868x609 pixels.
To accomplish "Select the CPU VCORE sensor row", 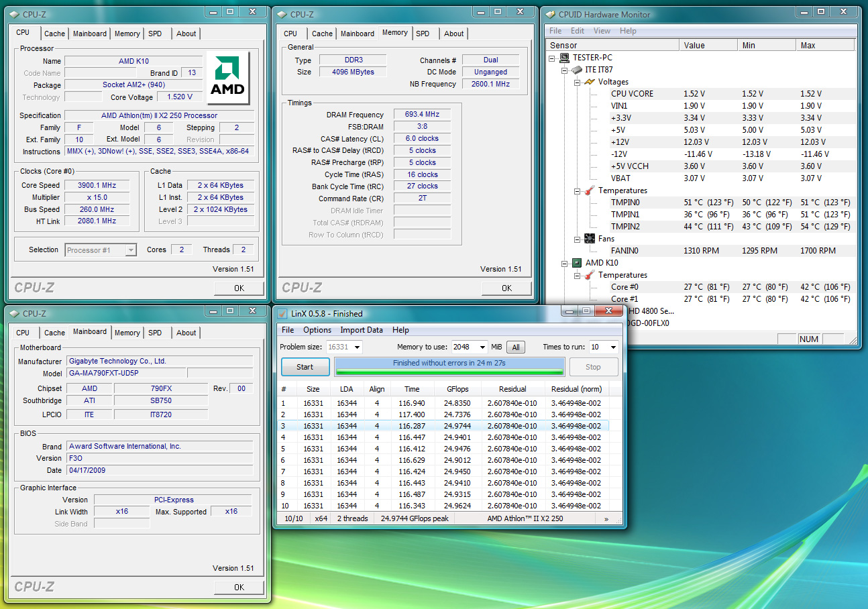I will pos(702,94).
